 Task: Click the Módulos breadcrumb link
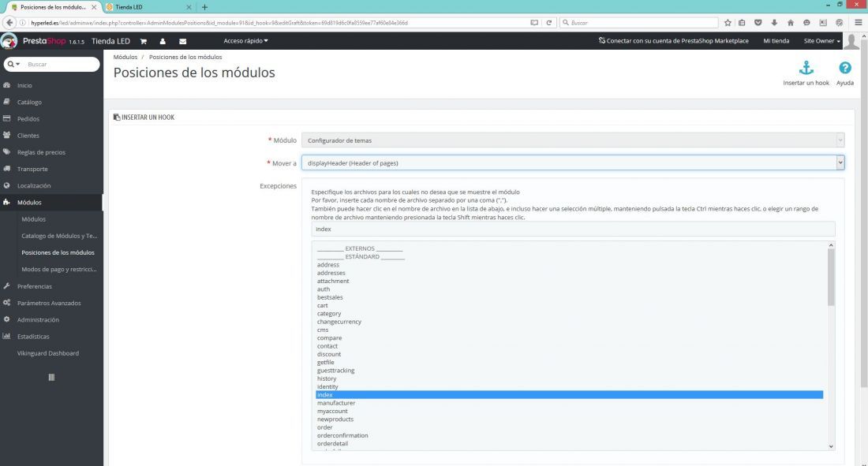click(125, 57)
